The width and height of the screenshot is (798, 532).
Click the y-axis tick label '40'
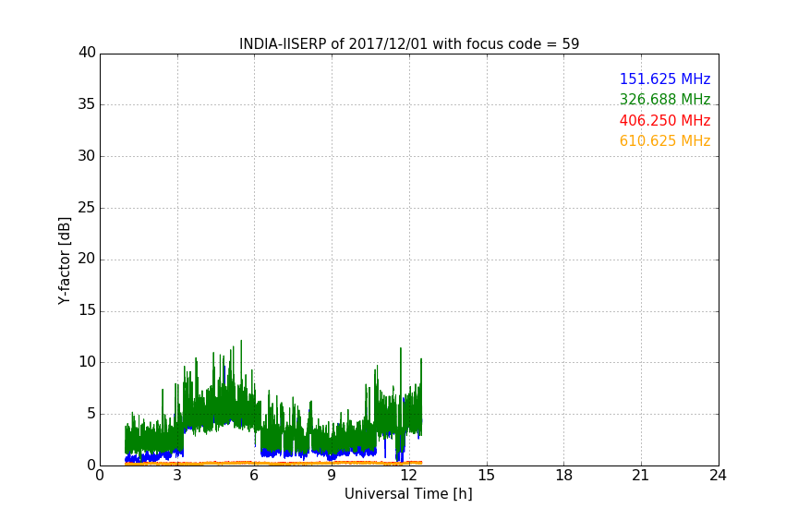87,53
